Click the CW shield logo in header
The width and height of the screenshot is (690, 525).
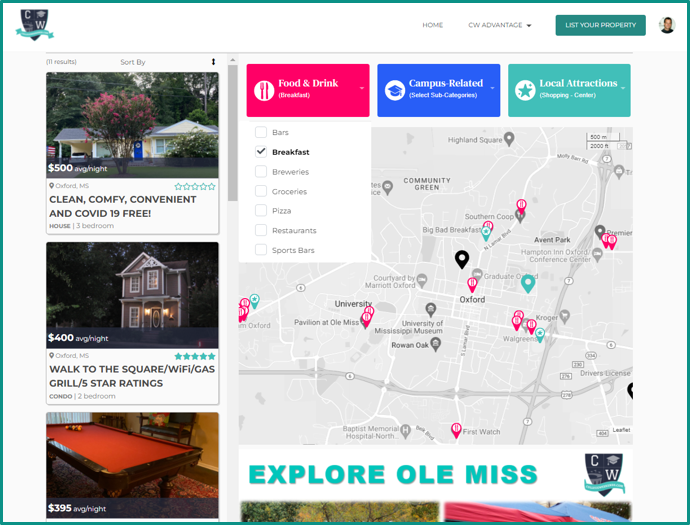[x=35, y=25]
